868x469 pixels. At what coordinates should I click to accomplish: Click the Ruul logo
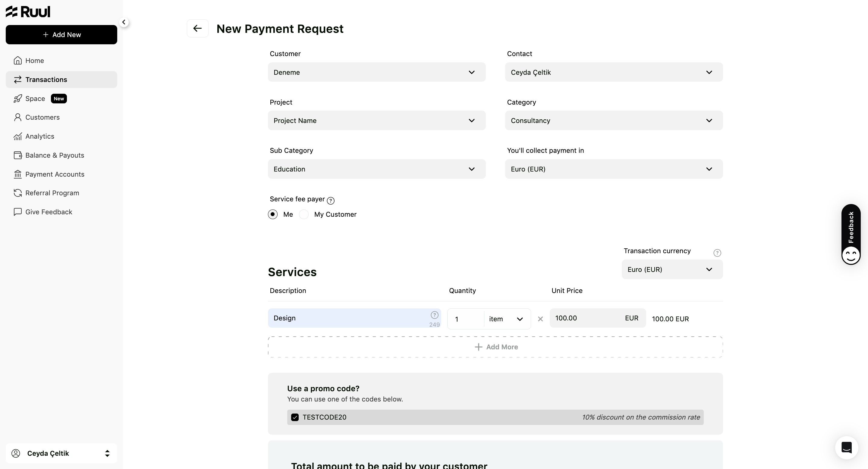(28, 12)
